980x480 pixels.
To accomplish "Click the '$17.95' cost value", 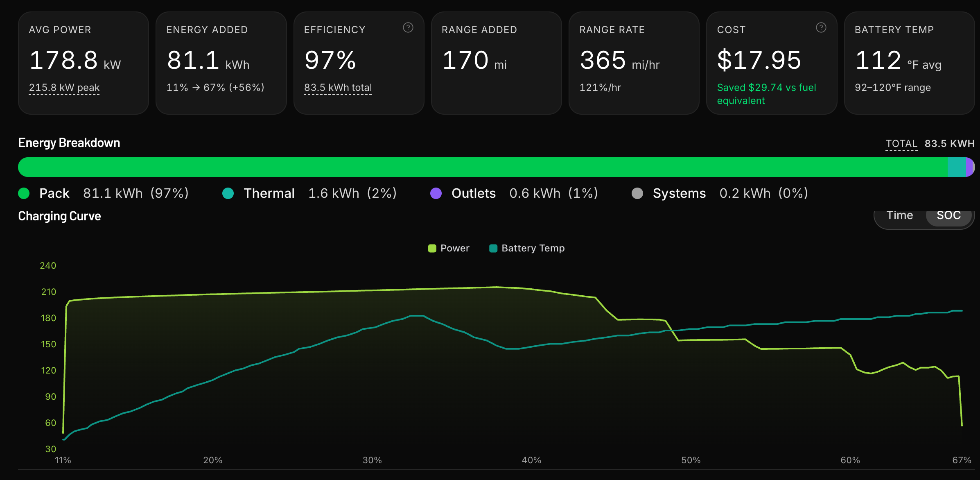I will tap(759, 60).
